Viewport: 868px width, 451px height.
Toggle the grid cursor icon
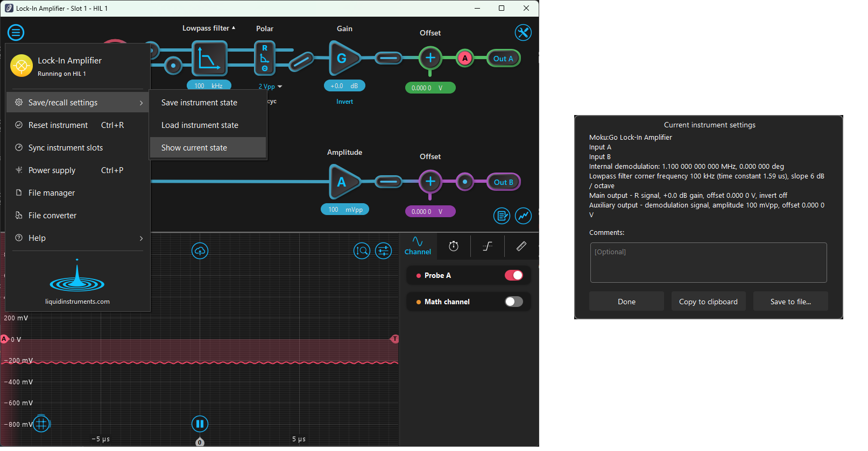(41, 424)
